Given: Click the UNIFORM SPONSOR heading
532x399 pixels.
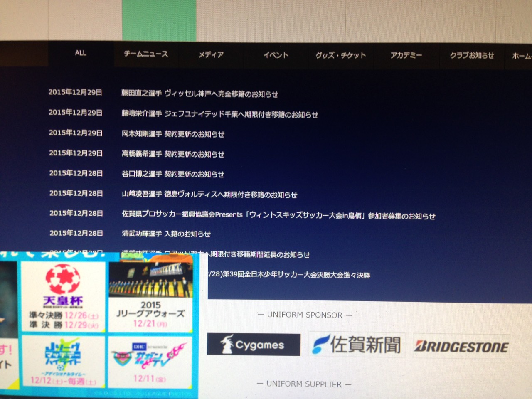Looking at the screenshot, I should [x=305, y=315].
